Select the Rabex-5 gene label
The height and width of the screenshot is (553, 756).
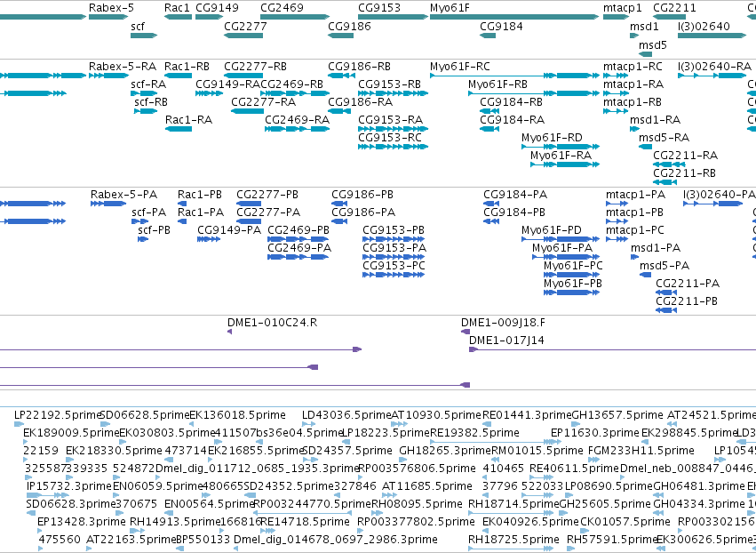[x=111, y=8]
